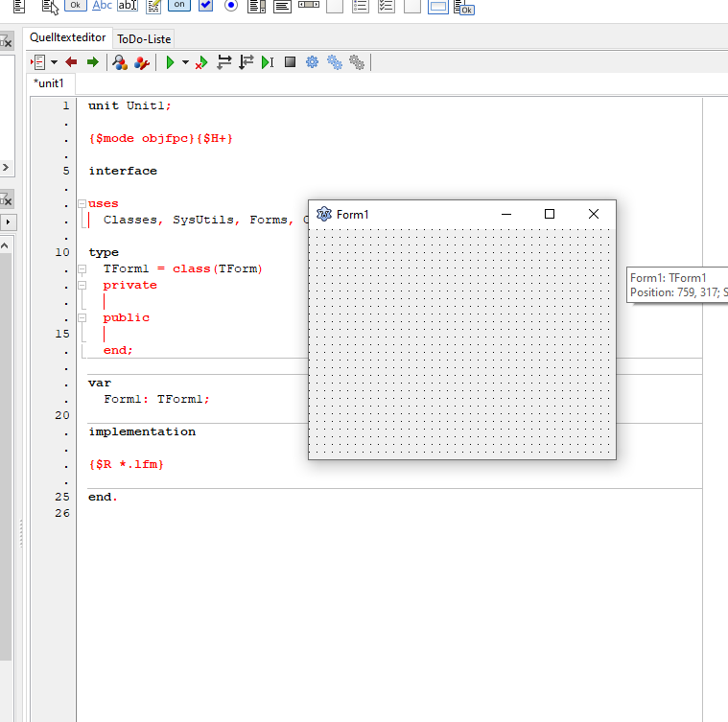
Task: Collapse the 'private' section fold
Action: [x=82, y=285]
